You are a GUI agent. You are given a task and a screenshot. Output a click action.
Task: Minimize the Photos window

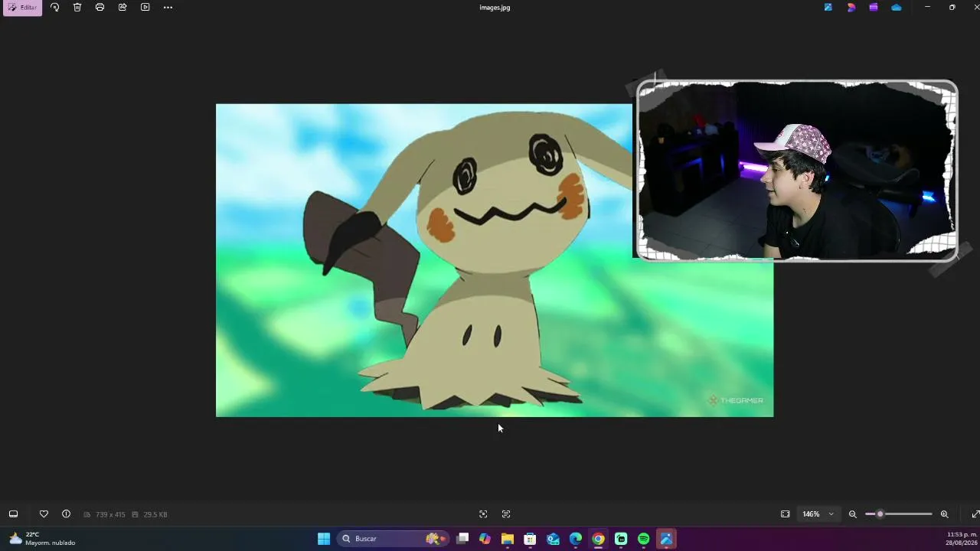pyautogui.click(x=927, y=8)
